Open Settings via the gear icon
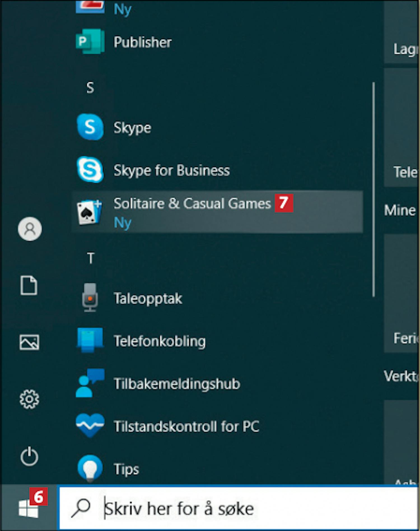 click(29, 399)
